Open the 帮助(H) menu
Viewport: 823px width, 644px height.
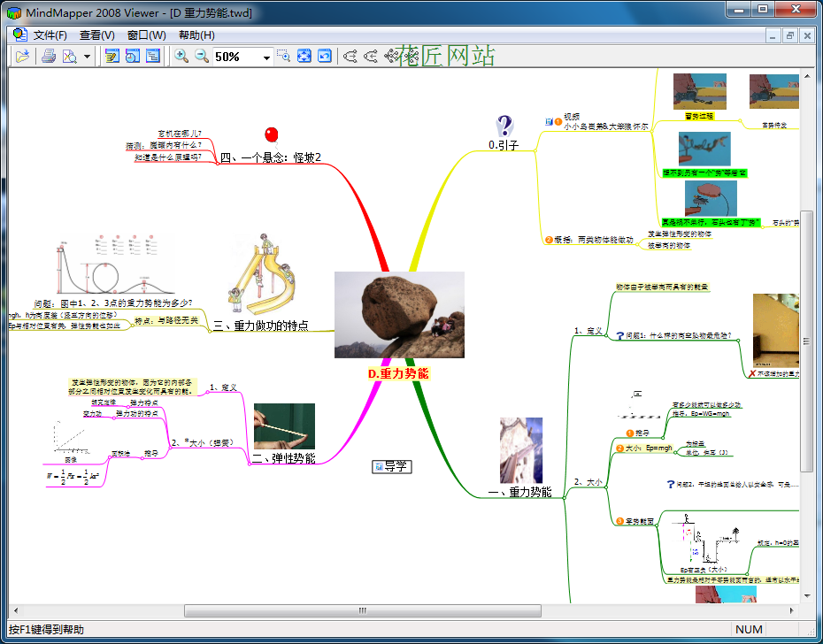coord(196,35)
